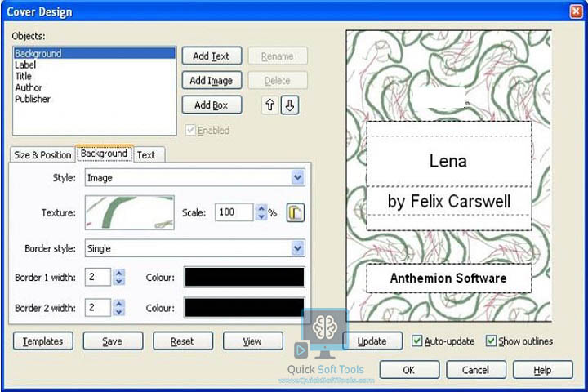The image size is (588, 392).
Task: Click the Rename button
Action: click(278, 56)
